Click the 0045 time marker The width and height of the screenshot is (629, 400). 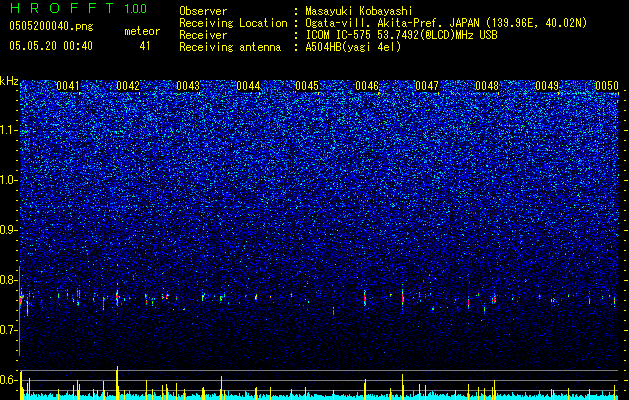307,86
